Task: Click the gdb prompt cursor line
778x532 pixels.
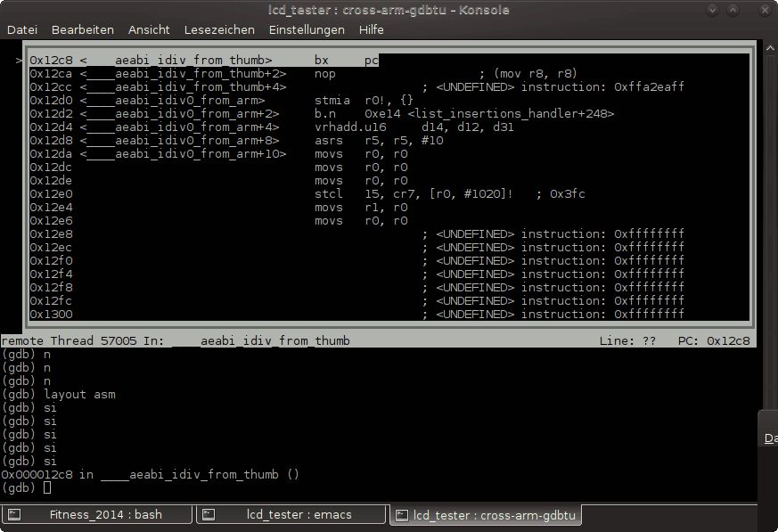Action: pos(27,487)
